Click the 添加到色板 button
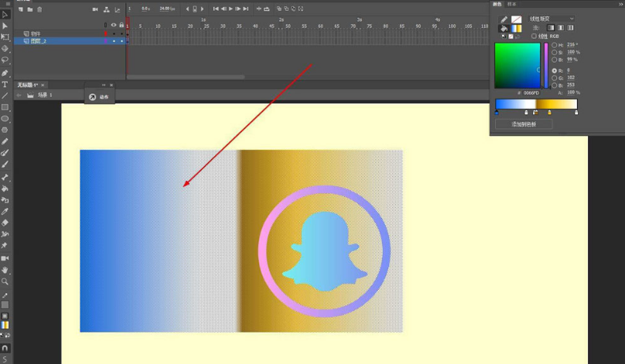The height and width of the screenshot is (364, 625). pyautogui.click(x=524, y=124)
